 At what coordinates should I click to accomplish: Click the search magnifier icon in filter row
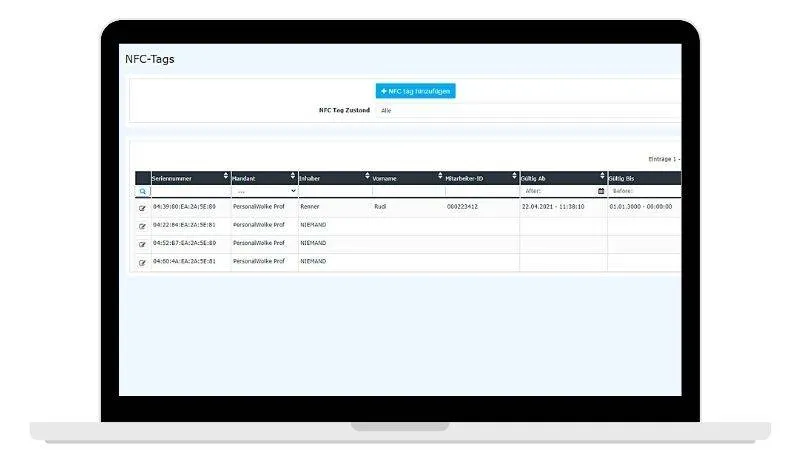142,190
